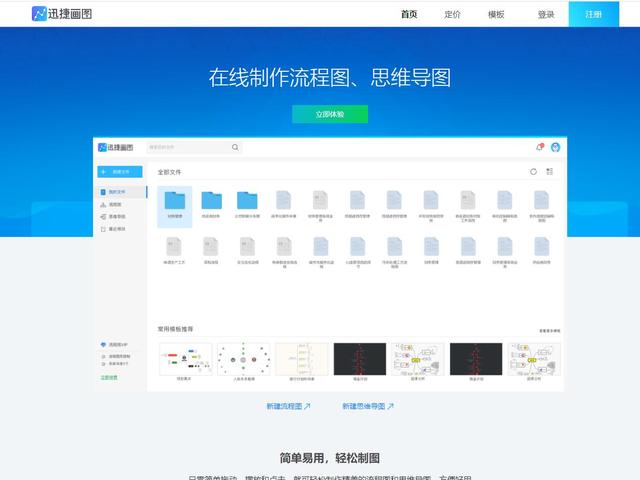The height and width of the screenshot is (480, 640).
Task: Open the last mind map template thumbnail
Action: [x=534, y=359]
